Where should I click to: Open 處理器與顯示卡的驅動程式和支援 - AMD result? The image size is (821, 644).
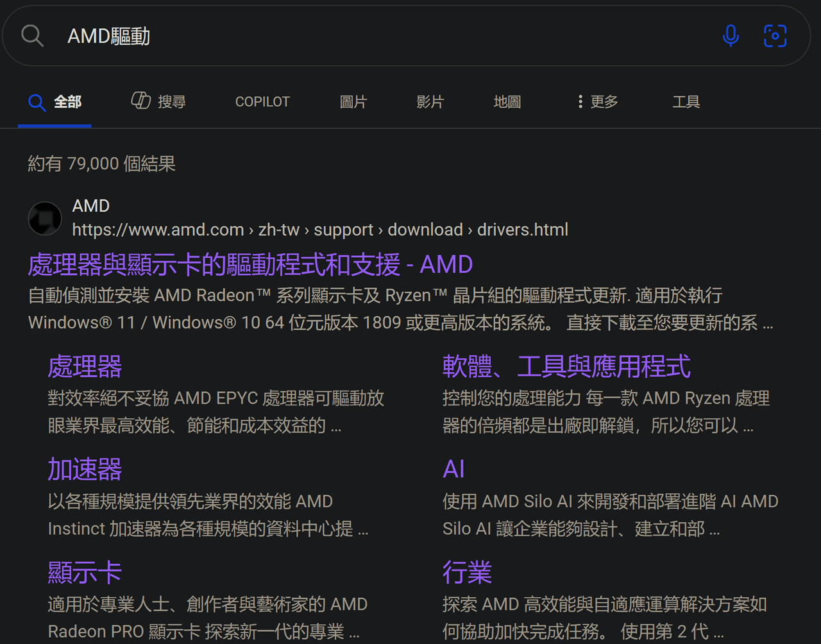click(250, 264)
